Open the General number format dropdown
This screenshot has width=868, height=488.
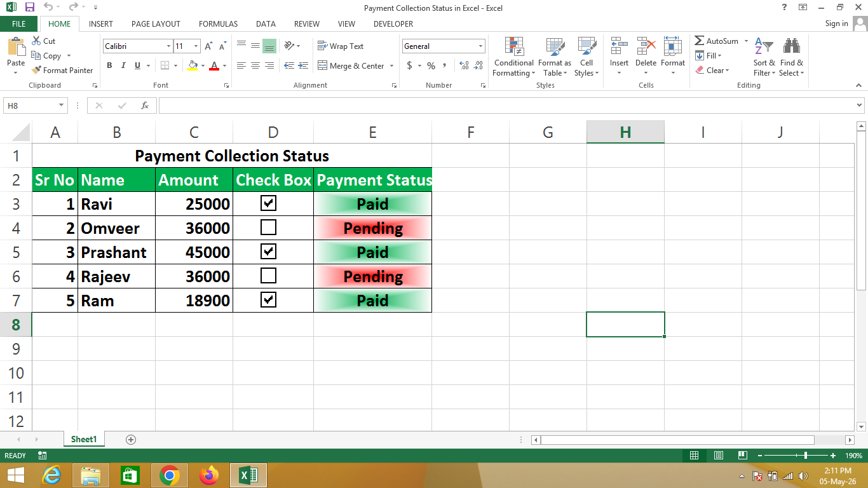[x=480, y=46]
